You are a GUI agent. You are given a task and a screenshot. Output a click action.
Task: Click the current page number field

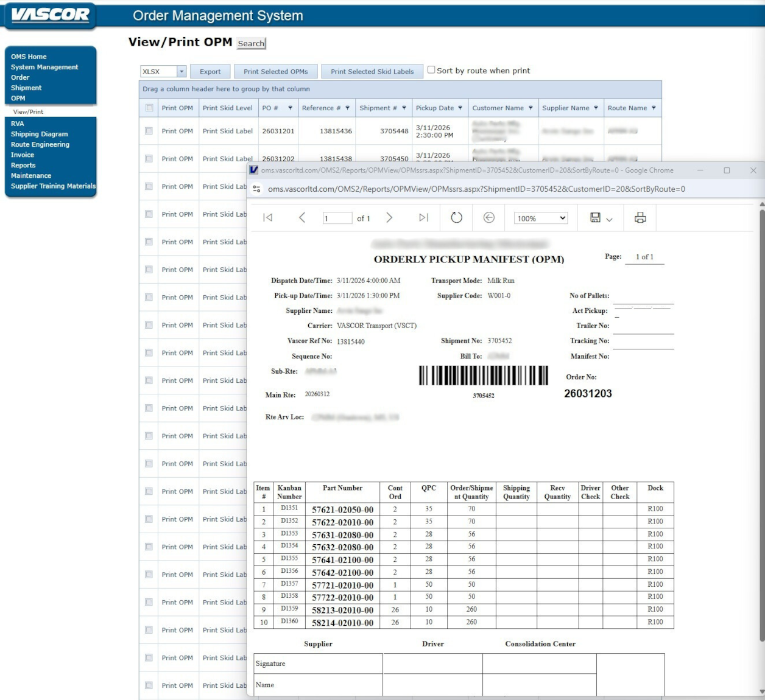point(337,219)
